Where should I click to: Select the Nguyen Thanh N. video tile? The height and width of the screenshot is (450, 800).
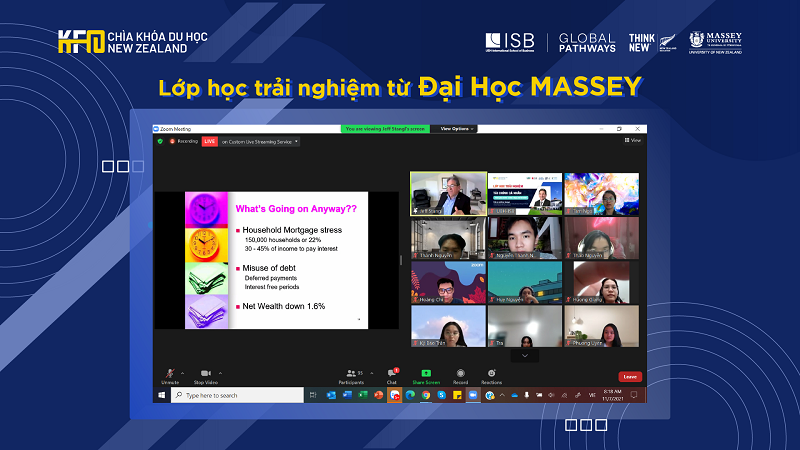pyautogui.click(x=525, y=238)
